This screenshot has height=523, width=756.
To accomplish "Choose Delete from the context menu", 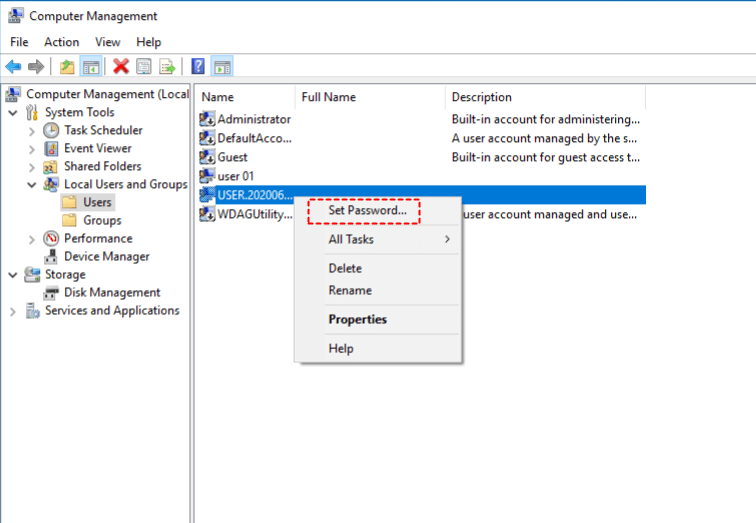I will (345, 268).
